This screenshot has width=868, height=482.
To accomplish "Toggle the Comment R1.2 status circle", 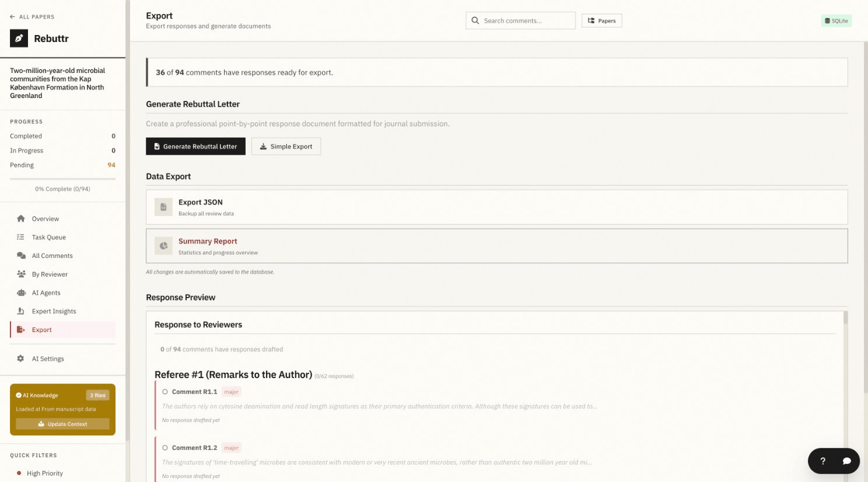I will 165,448.
